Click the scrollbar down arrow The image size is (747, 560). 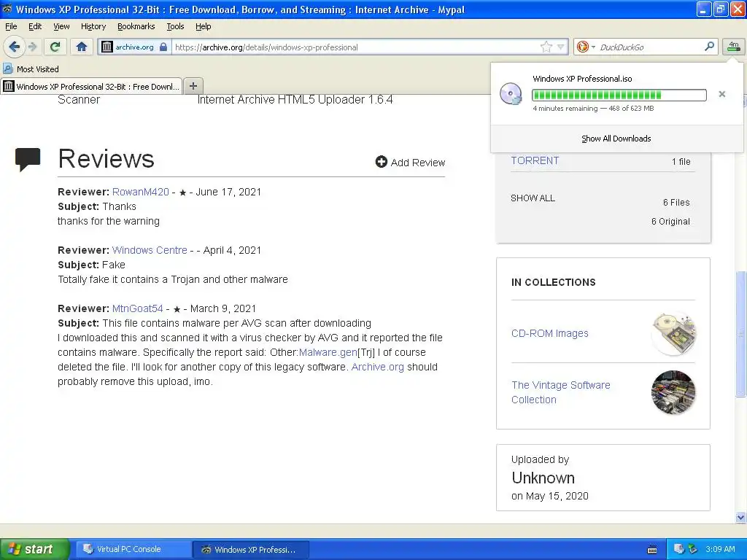[740, 517]
